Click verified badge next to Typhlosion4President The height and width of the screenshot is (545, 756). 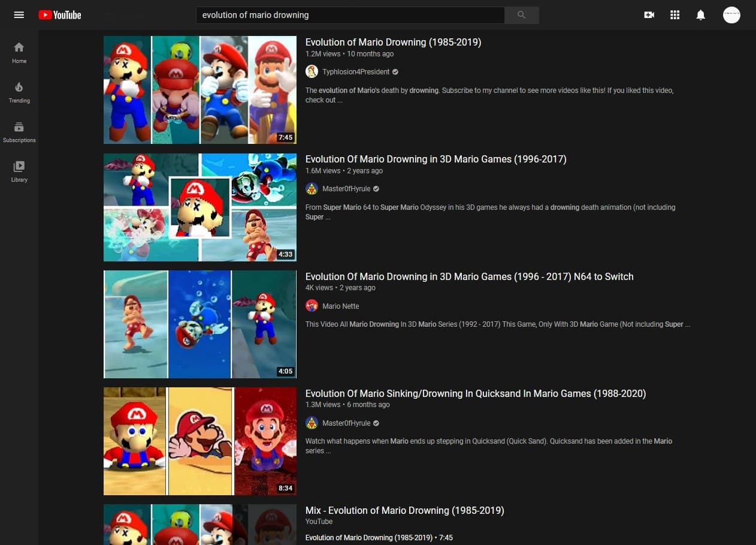pos(395,72)
